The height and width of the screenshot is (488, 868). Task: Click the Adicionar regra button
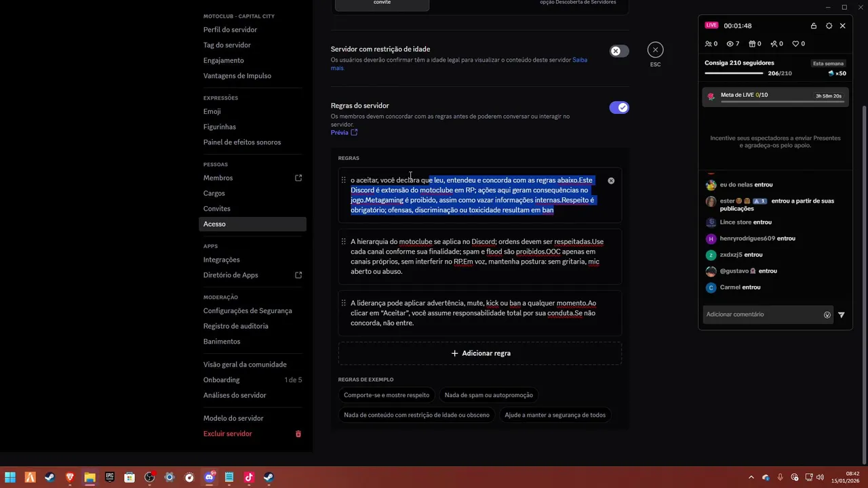point(480,353)
